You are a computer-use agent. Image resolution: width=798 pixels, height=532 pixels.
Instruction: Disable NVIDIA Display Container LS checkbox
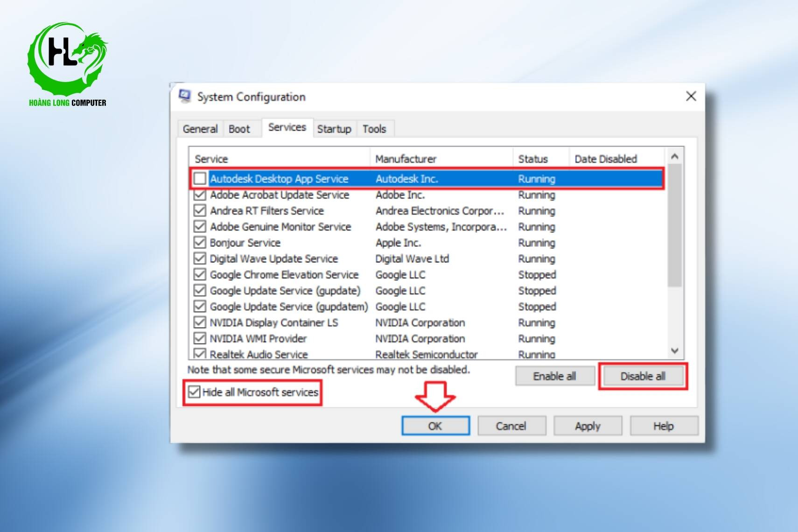click(x=200, y=322)
